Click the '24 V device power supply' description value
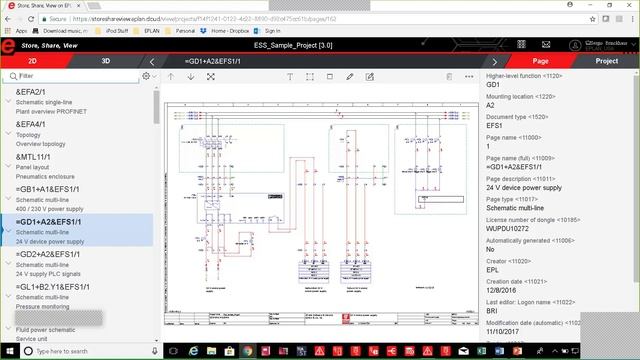 coord(524,188)
